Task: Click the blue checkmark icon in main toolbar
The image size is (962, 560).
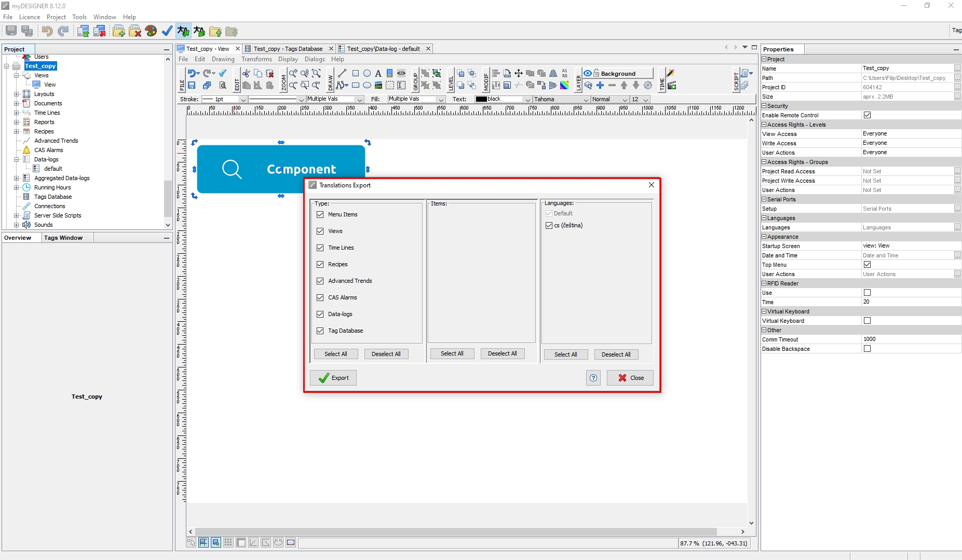Action: [167, 31]
